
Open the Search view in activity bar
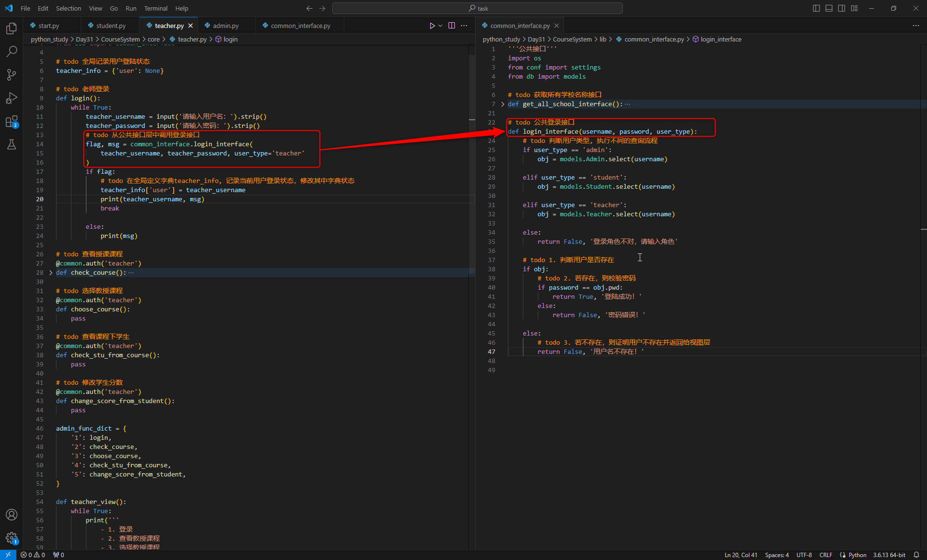point(12,51)
